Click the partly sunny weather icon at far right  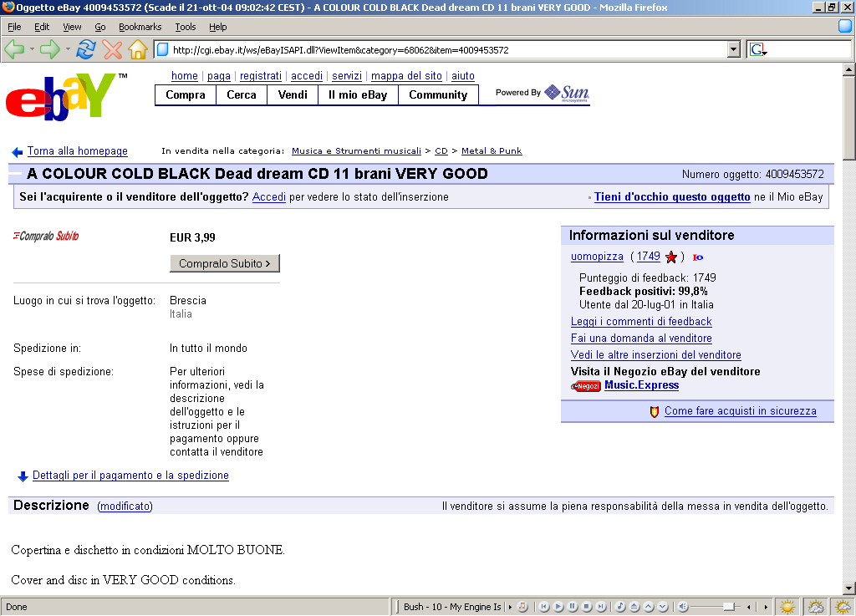(843, 607)
